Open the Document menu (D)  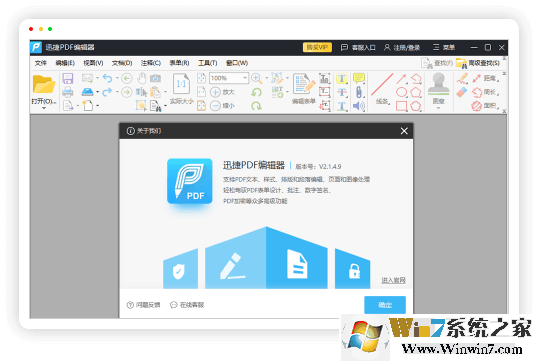tap(122, 63)
